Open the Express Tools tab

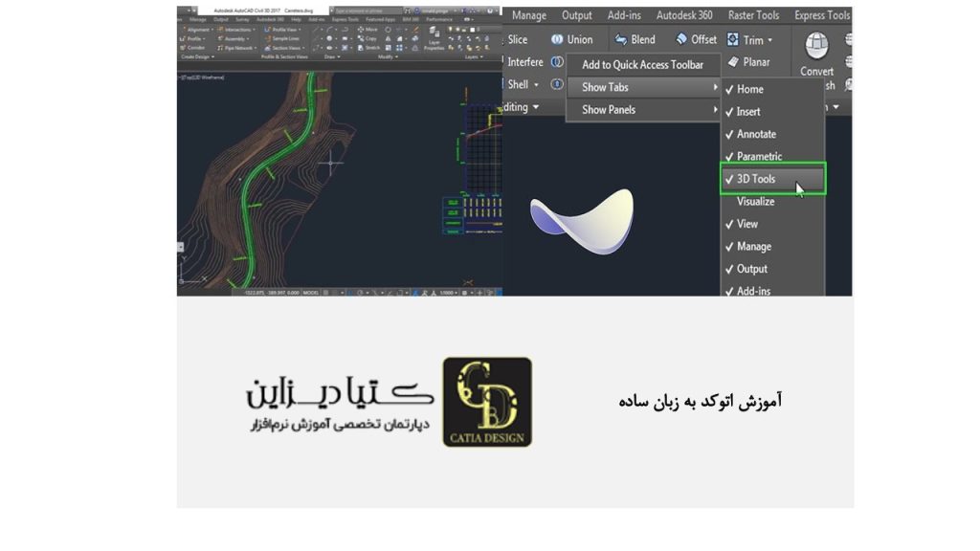pyautogui.click(x=823, y=14)
